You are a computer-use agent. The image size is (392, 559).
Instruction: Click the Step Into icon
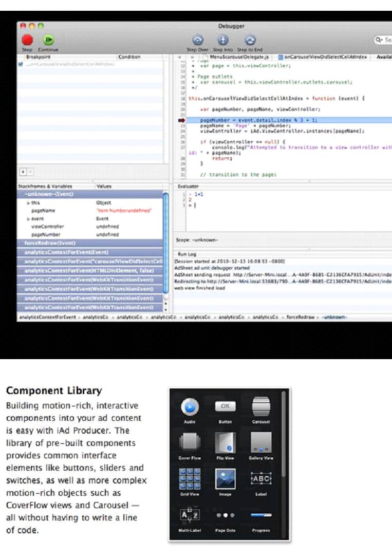click(223, 41)
